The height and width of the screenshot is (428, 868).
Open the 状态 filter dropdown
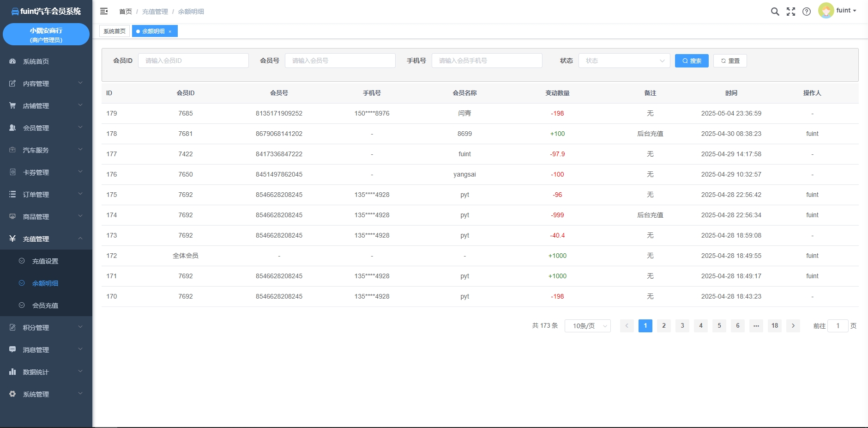tap(624, 61)
